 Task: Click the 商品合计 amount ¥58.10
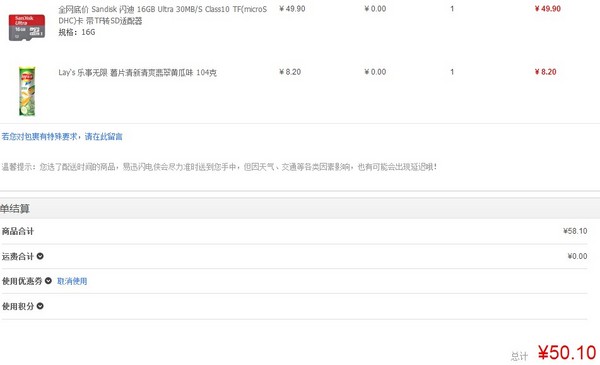[x=575, y=231]
